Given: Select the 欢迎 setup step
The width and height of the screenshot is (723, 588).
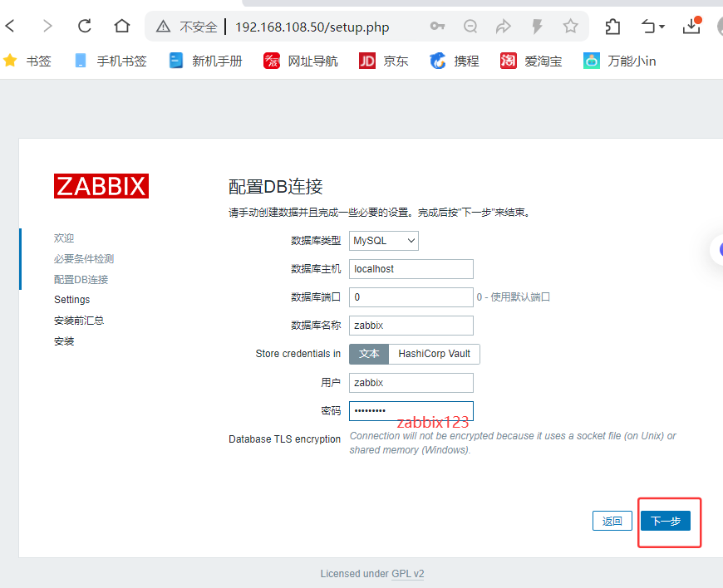Looking at the screenshot, I should pyautogui.click(x=64, y=238).
